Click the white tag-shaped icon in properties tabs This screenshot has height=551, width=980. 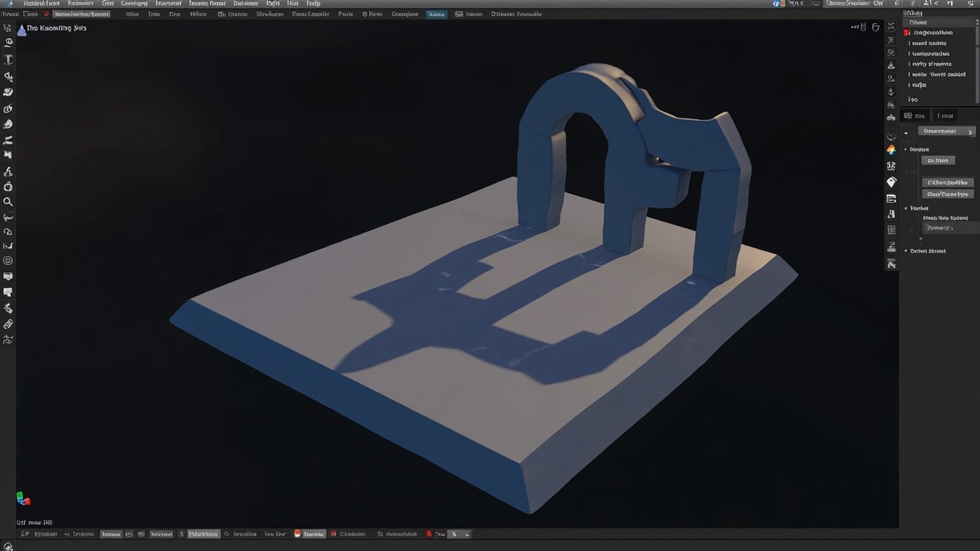pos(891,182)
